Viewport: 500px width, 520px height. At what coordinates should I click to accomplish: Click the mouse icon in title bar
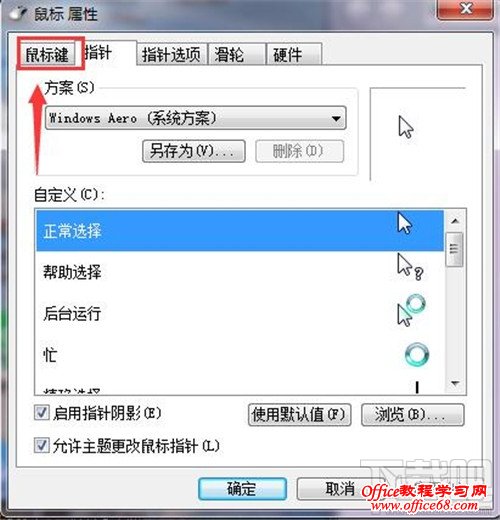(x=18, y=13)
